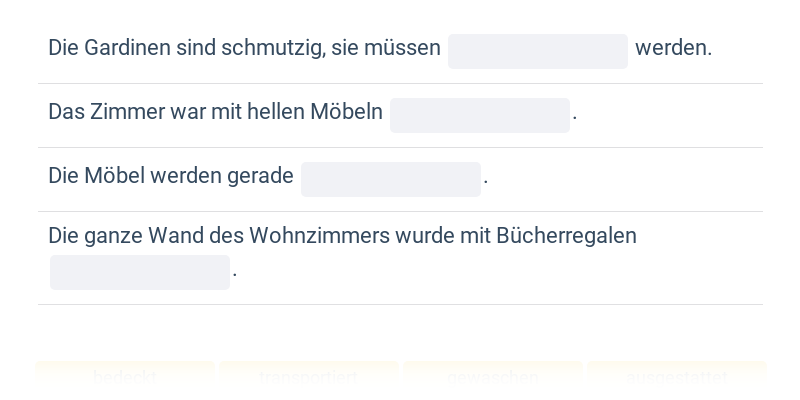Pick the 'transportiert' word tile

click(x=309, y=377)
